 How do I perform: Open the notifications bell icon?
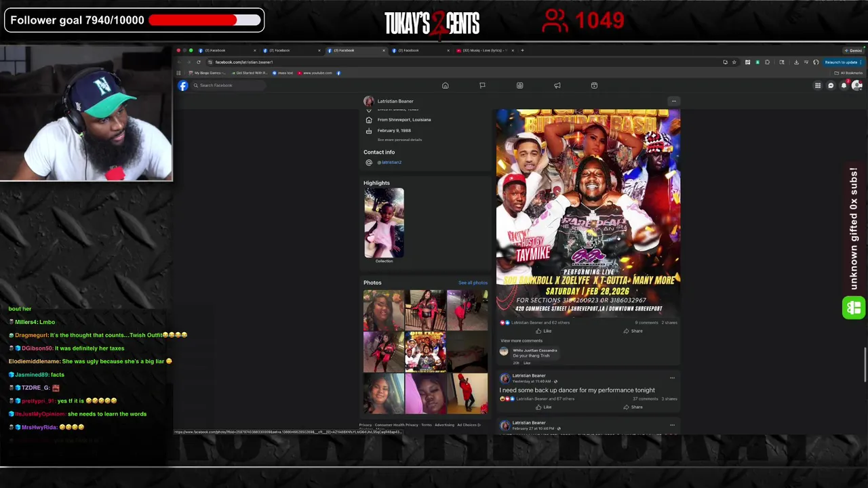[x=844, y=85]
